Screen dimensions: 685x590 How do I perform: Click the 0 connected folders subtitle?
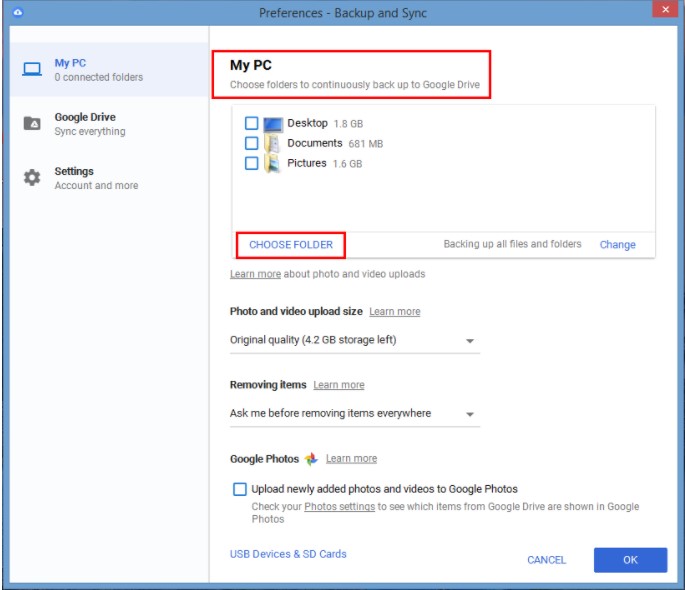(x=99, y=77)
